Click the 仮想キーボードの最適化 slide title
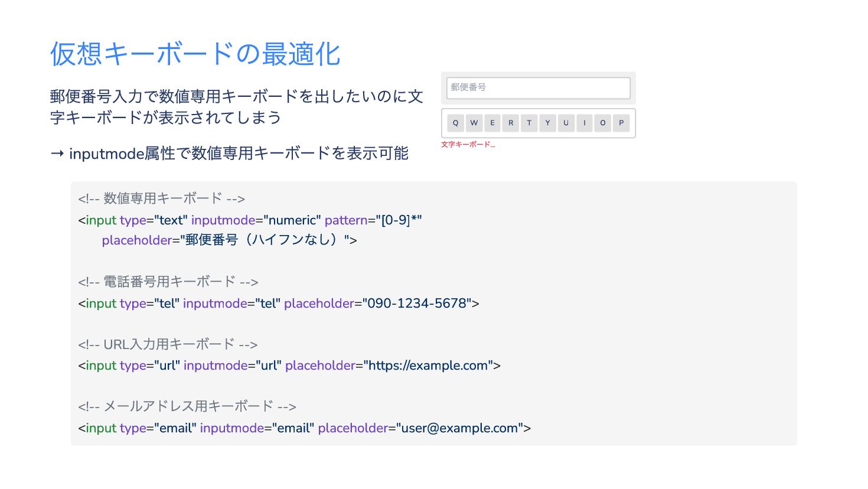The height and width of the screenshot is (489, 868). [x=195, y=54]
